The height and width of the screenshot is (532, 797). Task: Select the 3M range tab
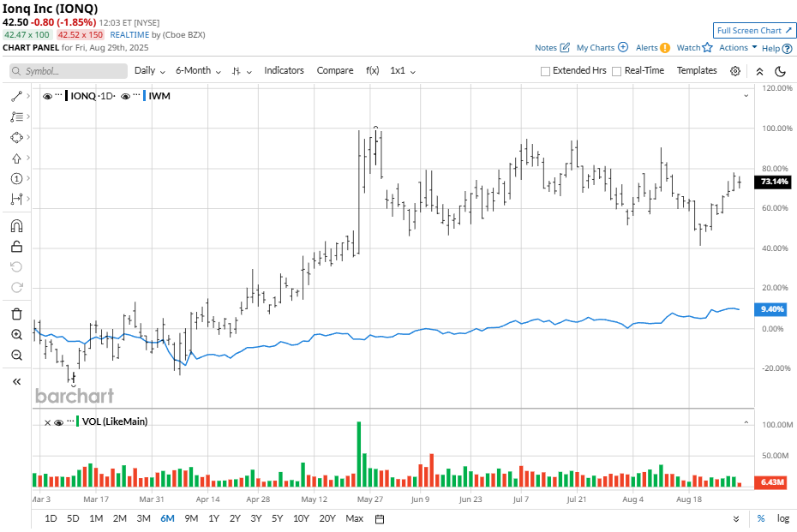[x=143, y=519]
